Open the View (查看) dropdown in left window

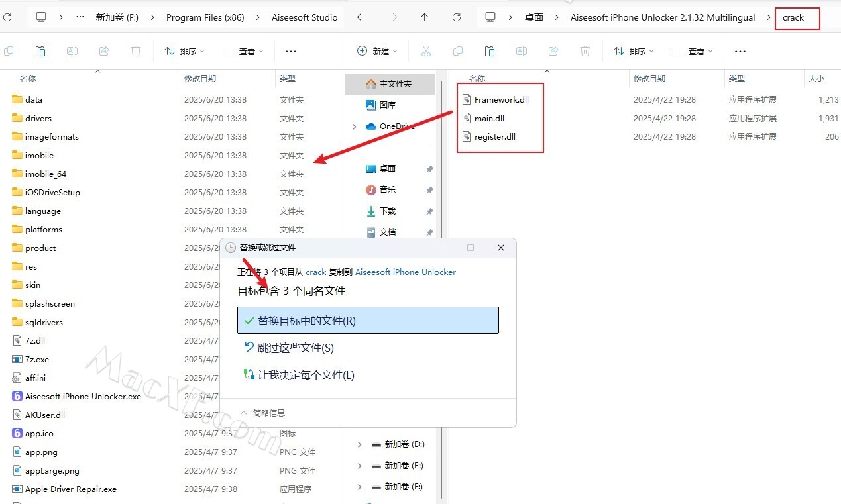[243, 51]
